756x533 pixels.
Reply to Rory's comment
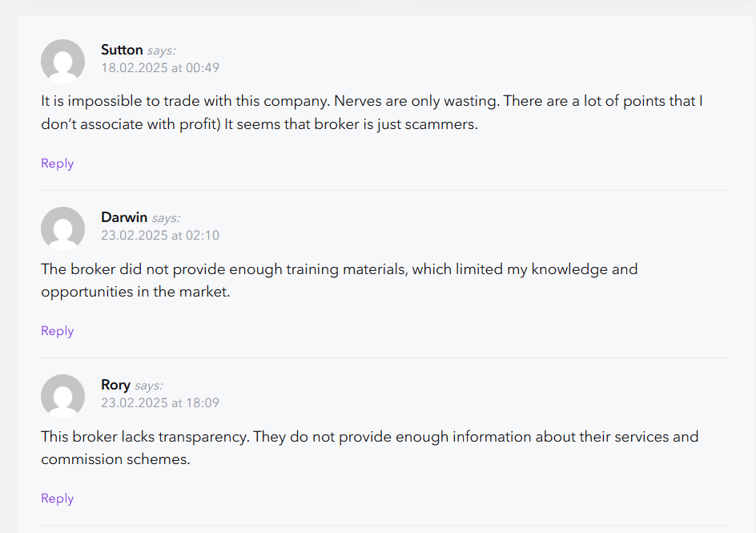(x=58, y=499)
